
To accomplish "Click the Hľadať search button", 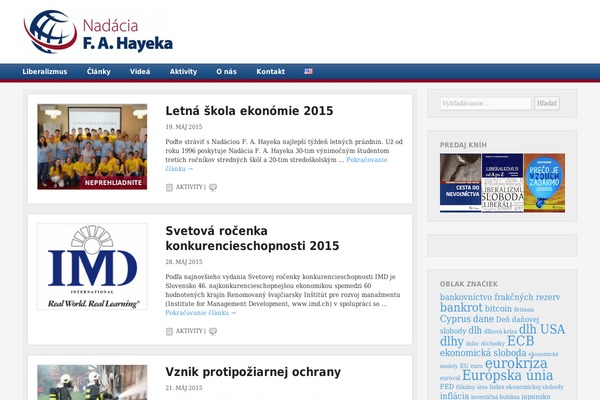I will (547, 103).
